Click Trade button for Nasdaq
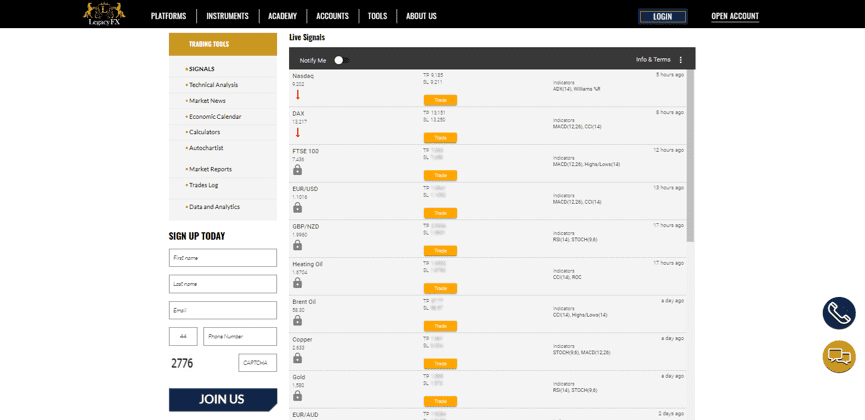The width and height of the screenshot is (865, 420). [x=440, y=100]
